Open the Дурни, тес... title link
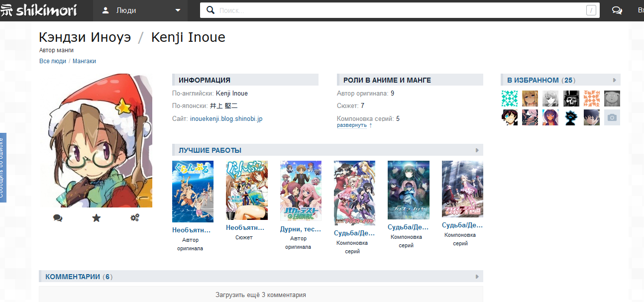 [301, 229]
